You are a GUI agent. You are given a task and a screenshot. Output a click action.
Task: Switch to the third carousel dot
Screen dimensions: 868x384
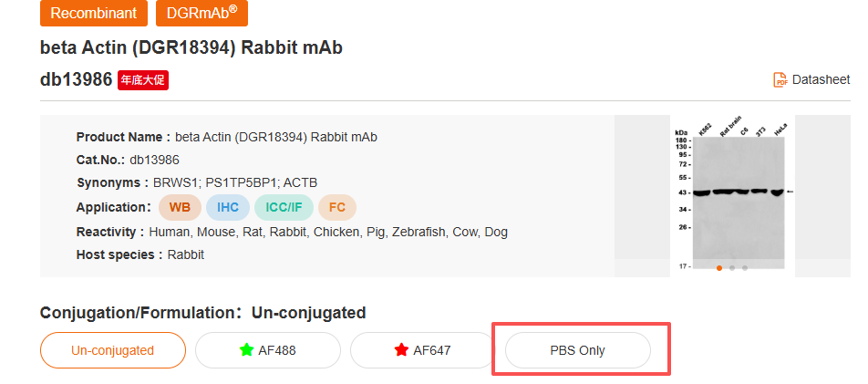click(745, 268)
